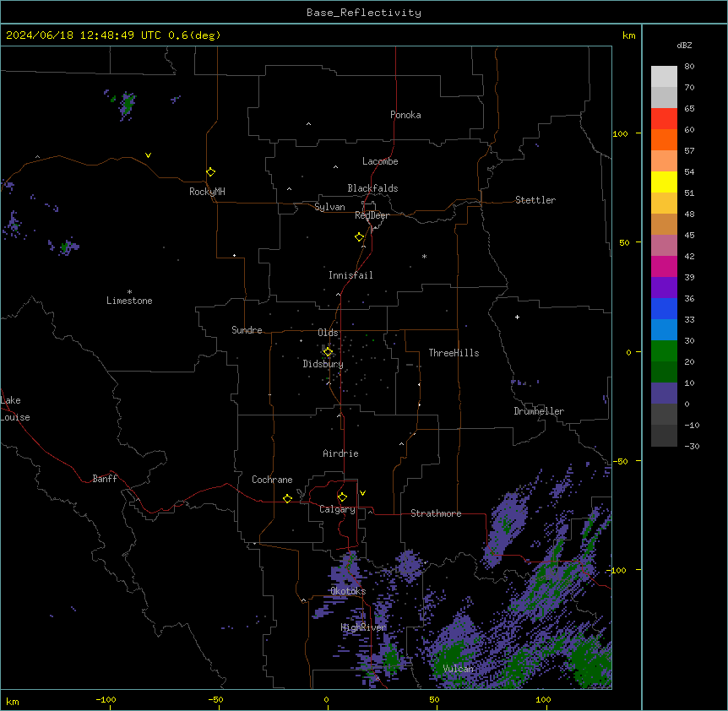Screen dimensions: 728x711
Task: Click the Ponoka city label
Action: 405,115
